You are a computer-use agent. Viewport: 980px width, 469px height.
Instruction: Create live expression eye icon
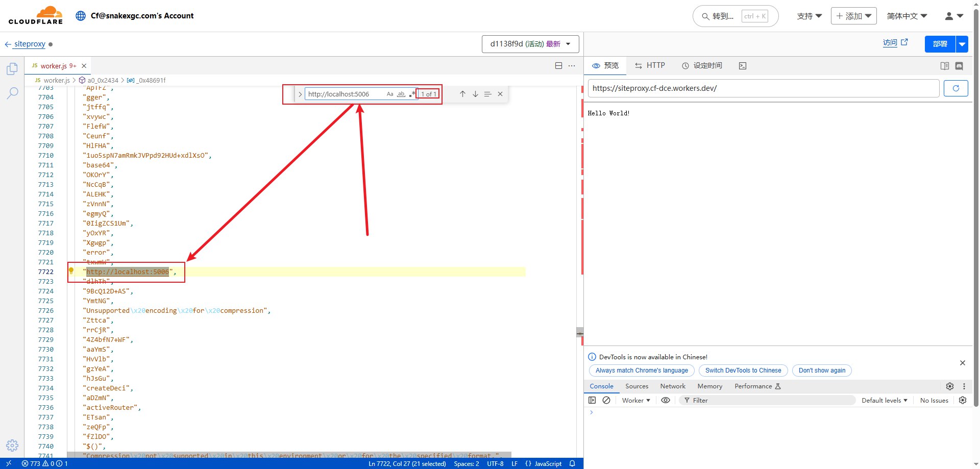[666, 400]
